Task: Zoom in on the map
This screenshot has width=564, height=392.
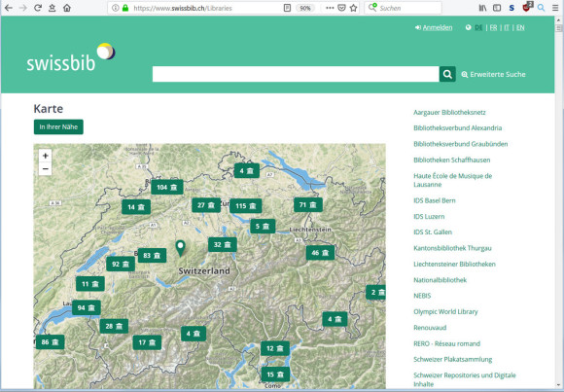Action: [x=46, y=156]
